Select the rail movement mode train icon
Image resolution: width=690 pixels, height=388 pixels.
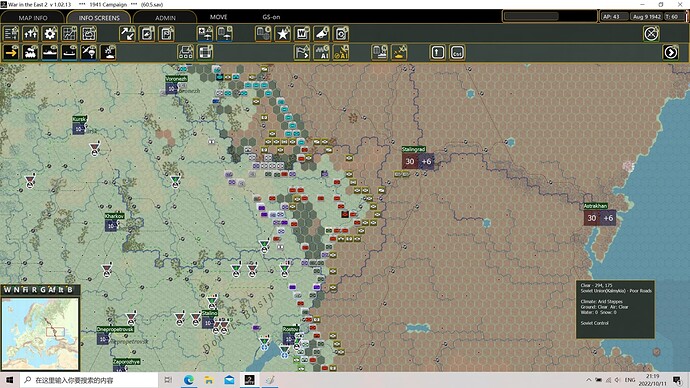pyautogui.click(x=30, y=52)
